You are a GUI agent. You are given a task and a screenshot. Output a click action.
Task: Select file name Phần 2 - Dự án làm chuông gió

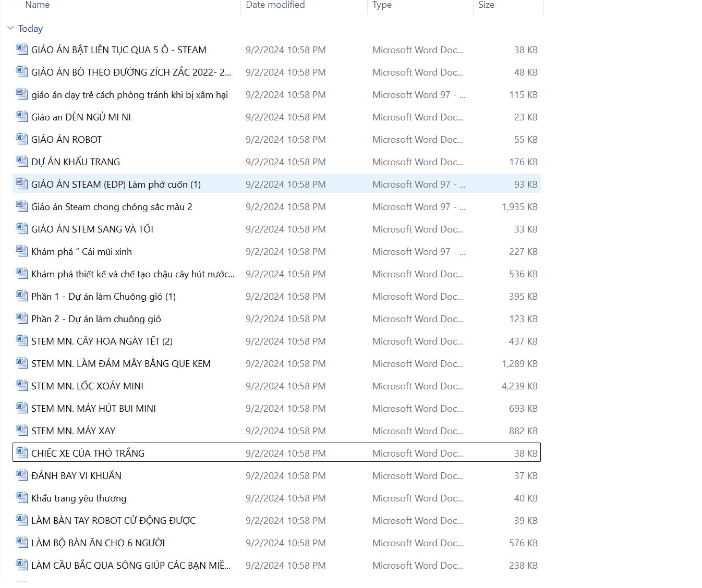[x=96, y=319]
